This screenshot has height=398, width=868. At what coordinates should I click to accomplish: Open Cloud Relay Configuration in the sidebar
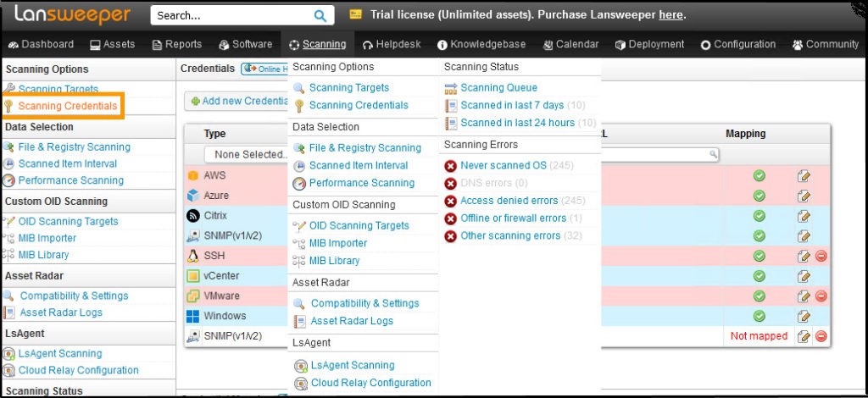[78, 370]
